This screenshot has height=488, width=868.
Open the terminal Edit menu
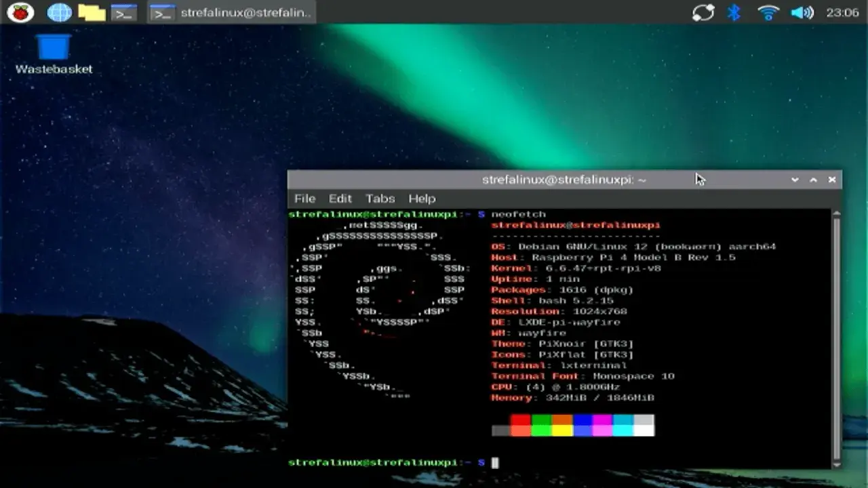tap(340, 199)
